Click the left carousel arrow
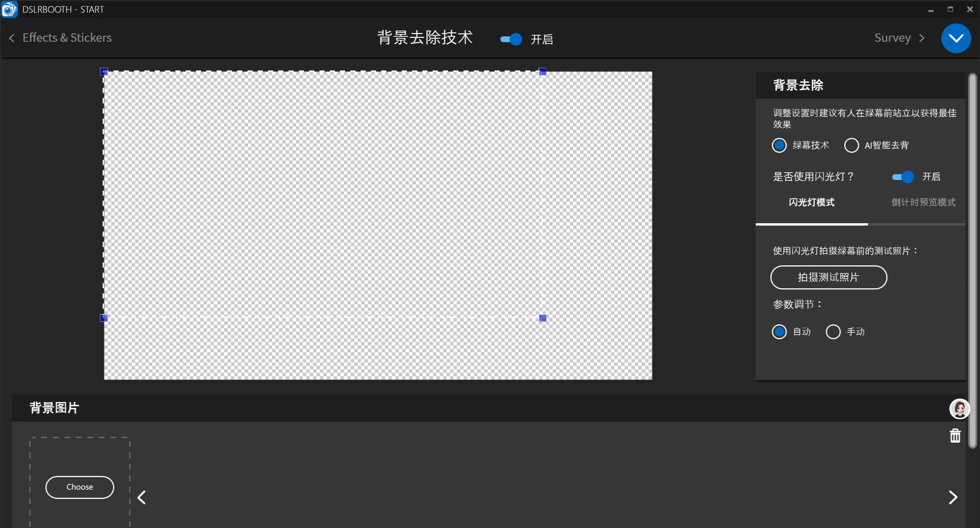 142,496
